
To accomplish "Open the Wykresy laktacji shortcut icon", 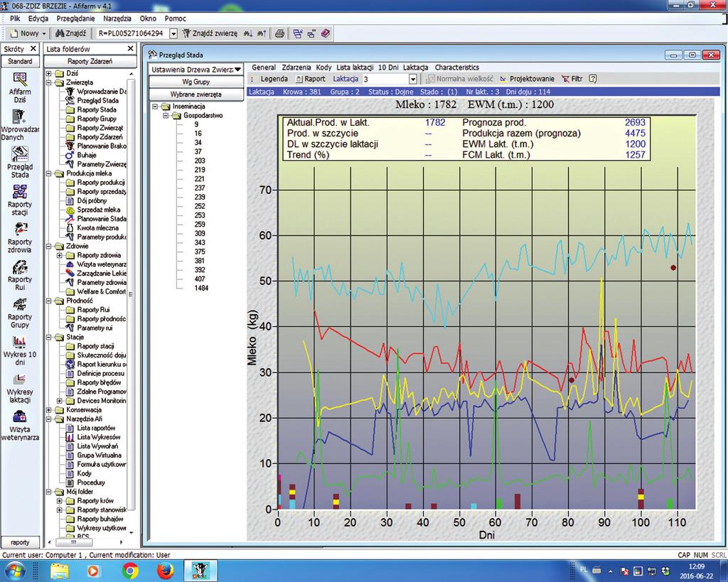I will (19, 379).
